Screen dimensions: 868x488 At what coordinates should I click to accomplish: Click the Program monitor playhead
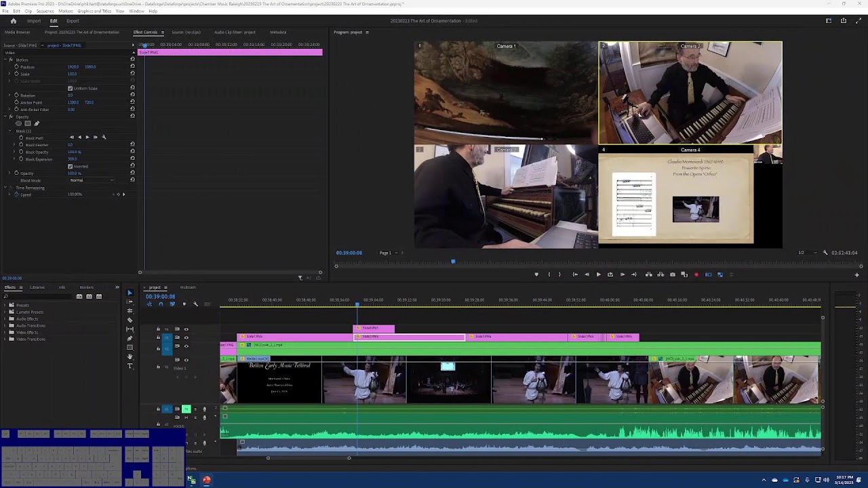453,262
